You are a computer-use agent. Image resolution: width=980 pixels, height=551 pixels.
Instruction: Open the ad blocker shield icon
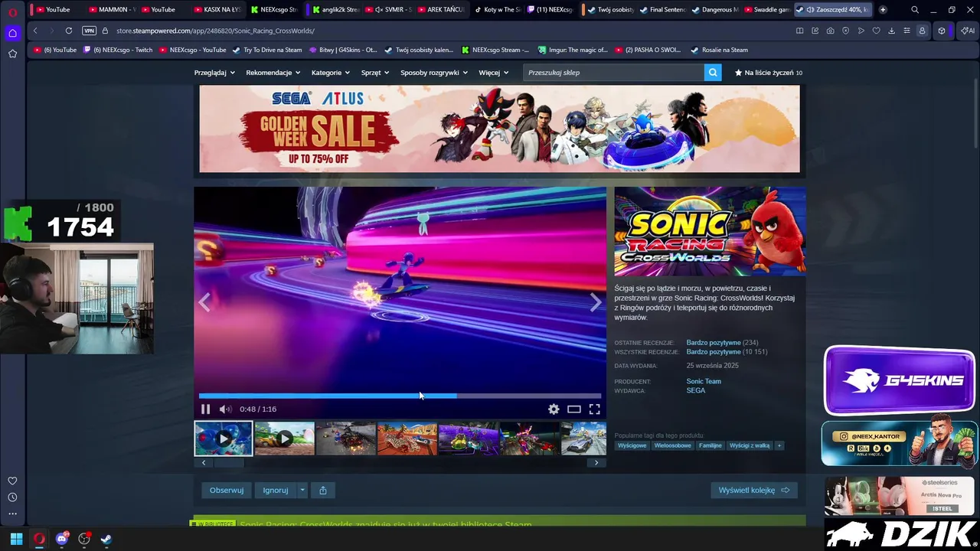pyautogui.click(x=845, y=31)
